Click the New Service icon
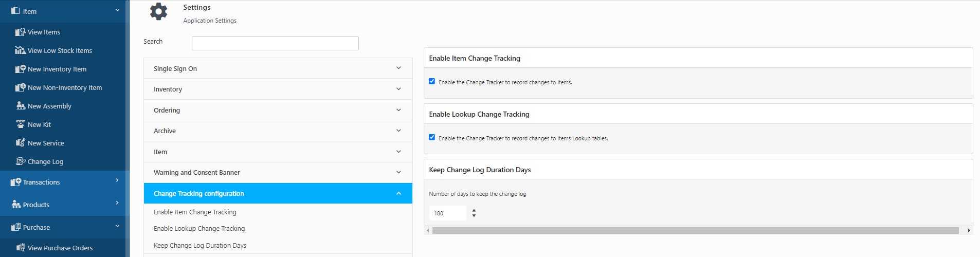980x257 pixels. 21,143
